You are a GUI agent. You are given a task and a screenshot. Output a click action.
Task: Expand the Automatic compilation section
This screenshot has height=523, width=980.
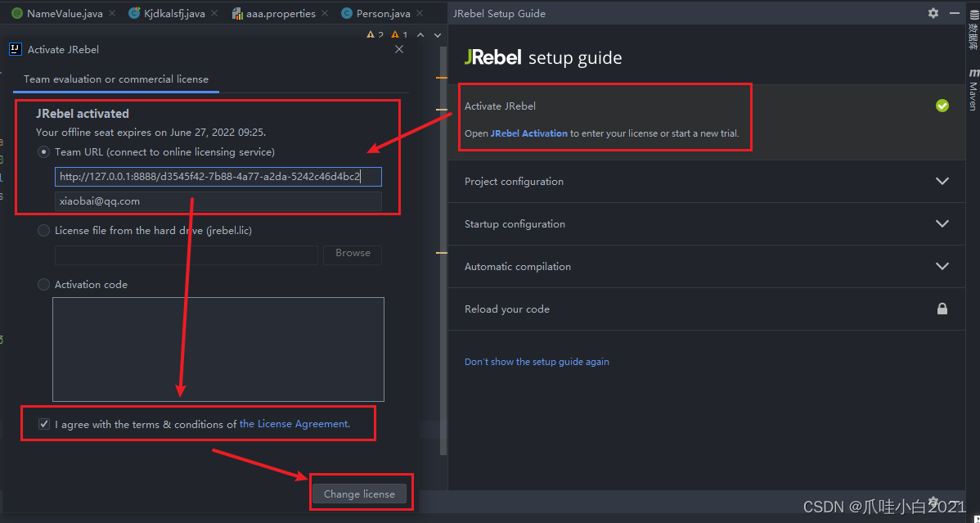(706, 267)
